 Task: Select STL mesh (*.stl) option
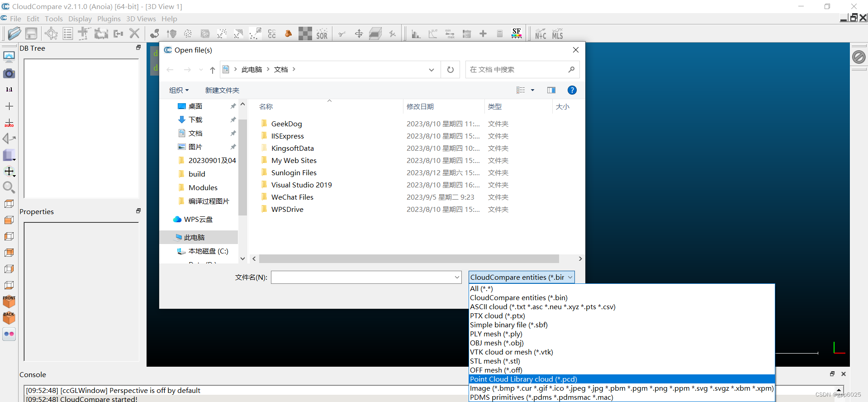pos(622,361)
